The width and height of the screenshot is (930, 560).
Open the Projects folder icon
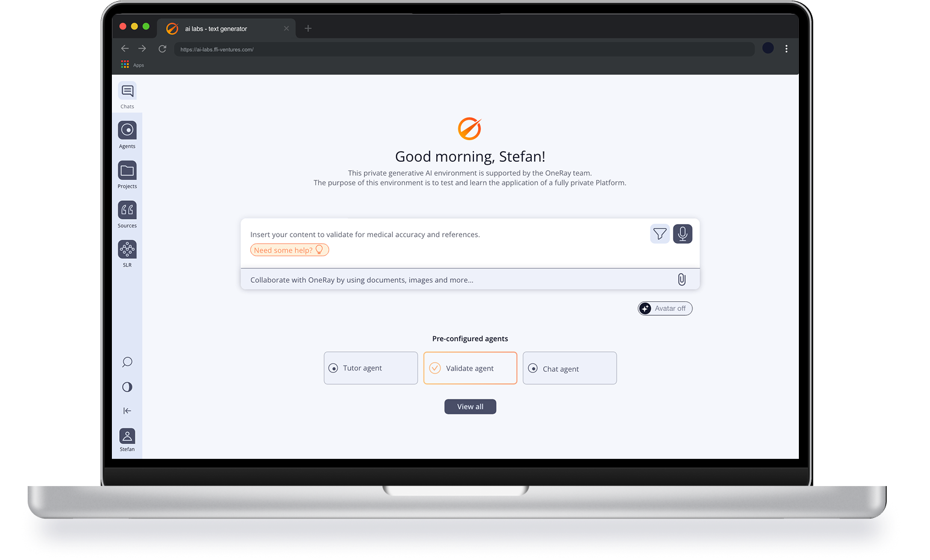tap(127, 171)
